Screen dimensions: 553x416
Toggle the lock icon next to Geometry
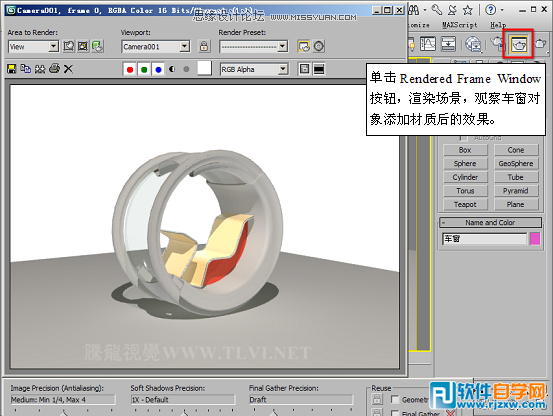[377, 399]
